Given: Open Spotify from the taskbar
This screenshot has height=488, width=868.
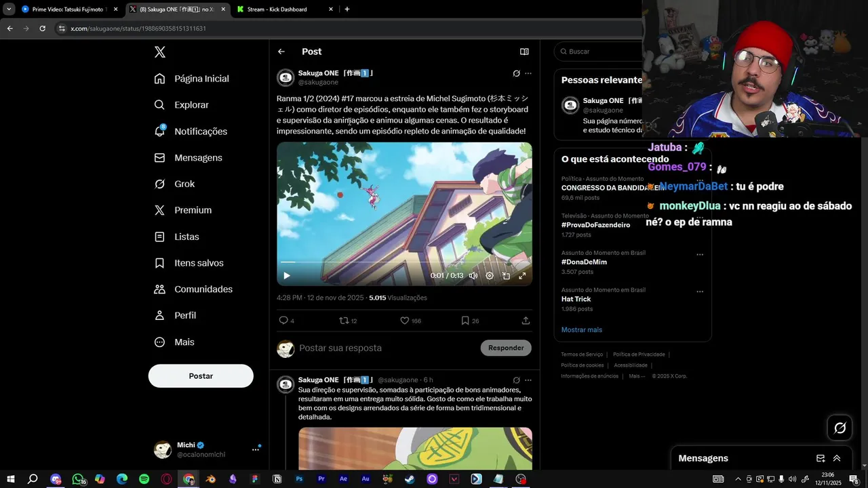Looking at the screenshot, I should pos(144,479).
